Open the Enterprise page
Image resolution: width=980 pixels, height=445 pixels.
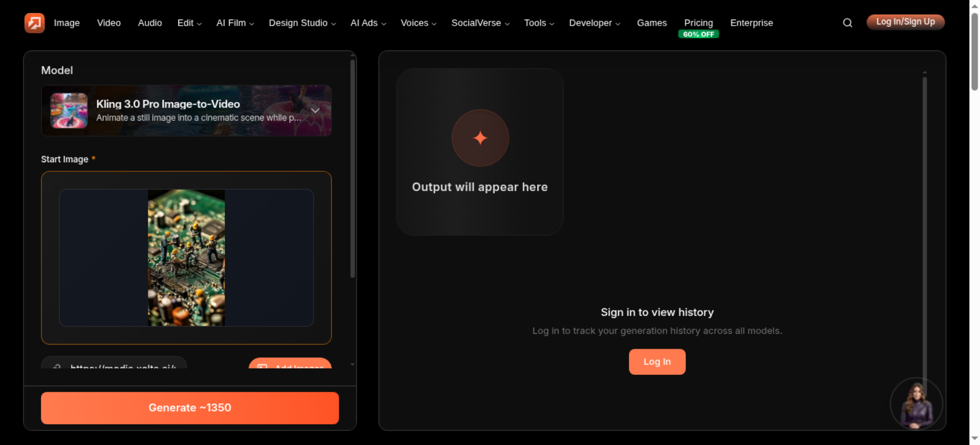tap(751, 23)
